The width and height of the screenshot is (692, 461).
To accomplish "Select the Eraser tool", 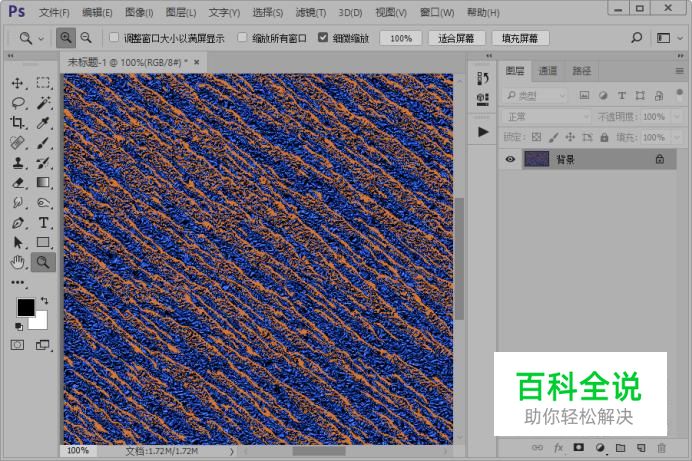I will [x=18, y=182].
